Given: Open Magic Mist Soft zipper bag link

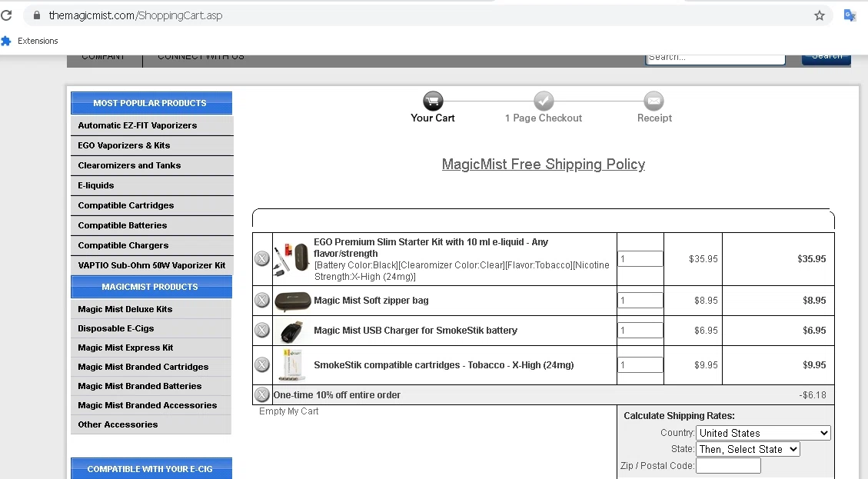Looking at the screenshot, I should pos(371,300).
